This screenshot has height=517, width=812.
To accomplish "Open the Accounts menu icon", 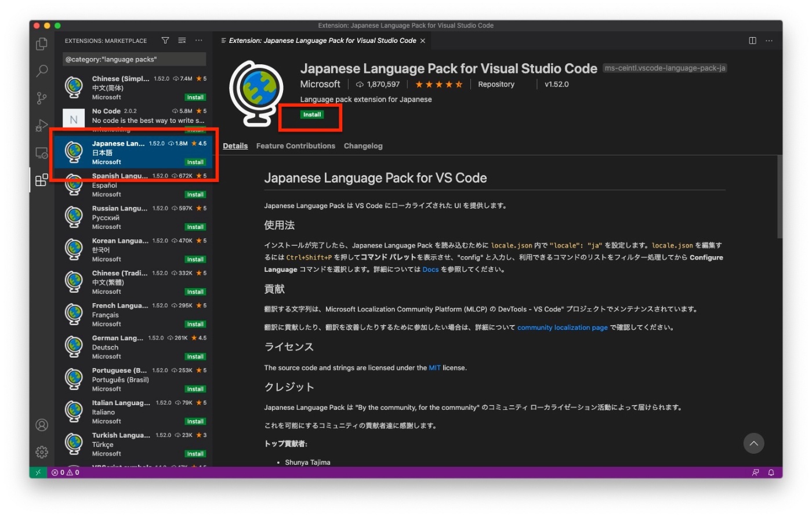I will click(42, 425).
